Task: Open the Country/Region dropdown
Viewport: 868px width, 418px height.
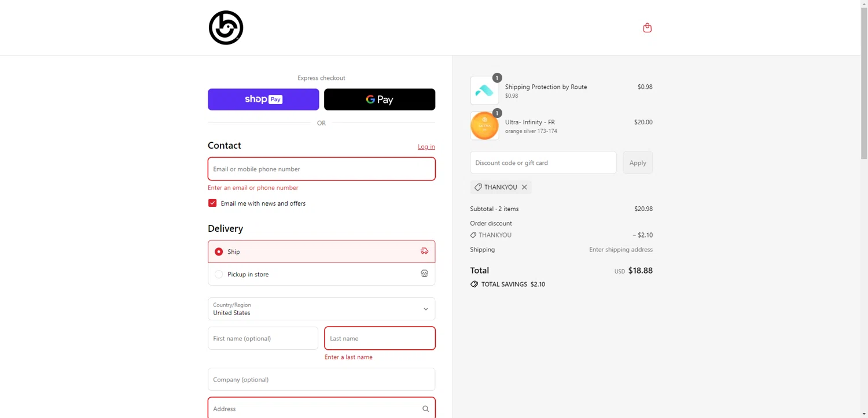Action: point(321,309)
